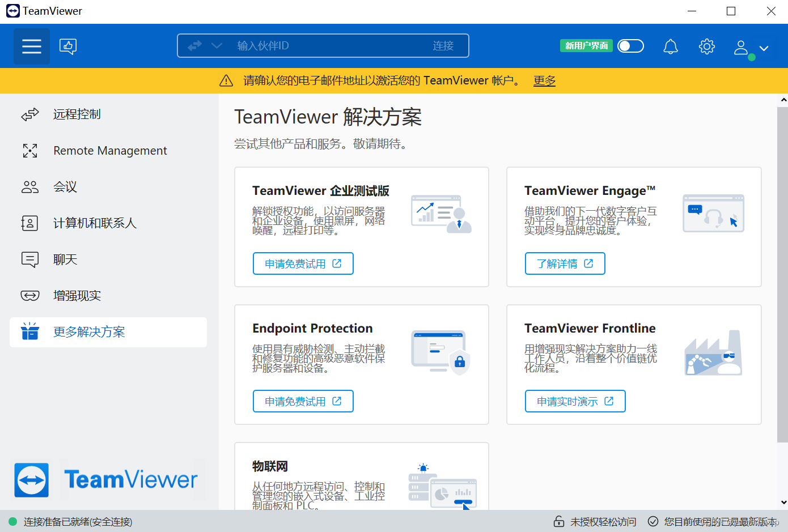Viewport: 788px width, 532px height.
Task: Open the 聊天 chat icon
Action: 29,259
